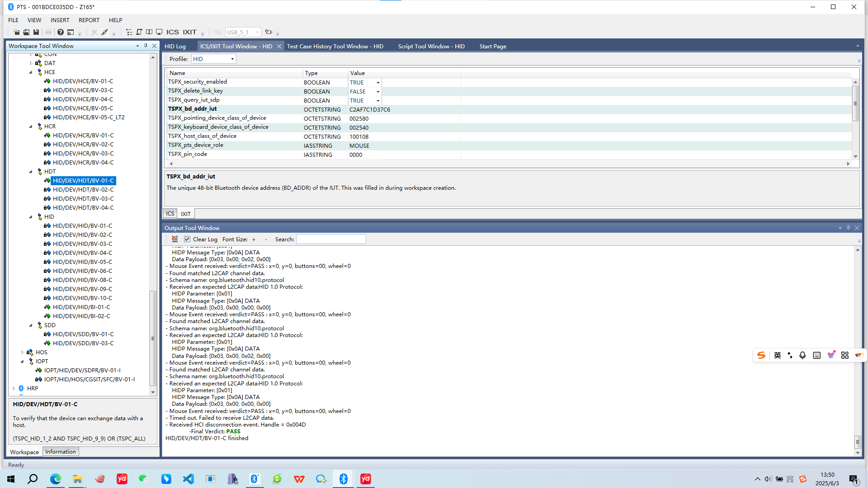Viewport: 868px width, 488px height.
Task: Expand the HRP profile node
Action: [x=14, y=389]
